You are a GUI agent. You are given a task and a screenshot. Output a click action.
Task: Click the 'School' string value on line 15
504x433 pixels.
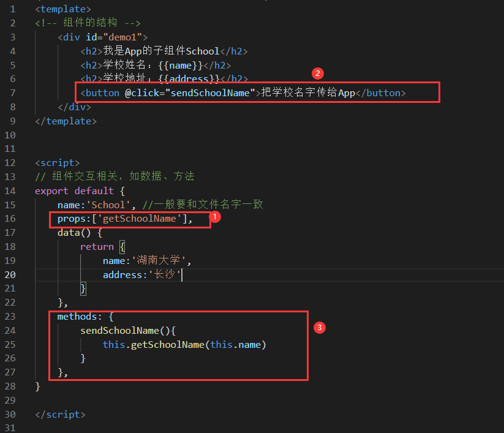click(108, 205)
